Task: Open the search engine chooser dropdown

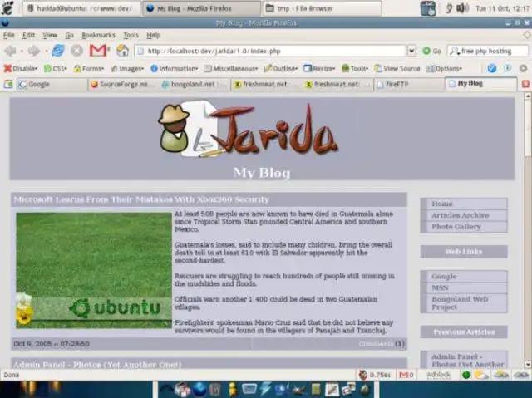Action: pos(455,52)
